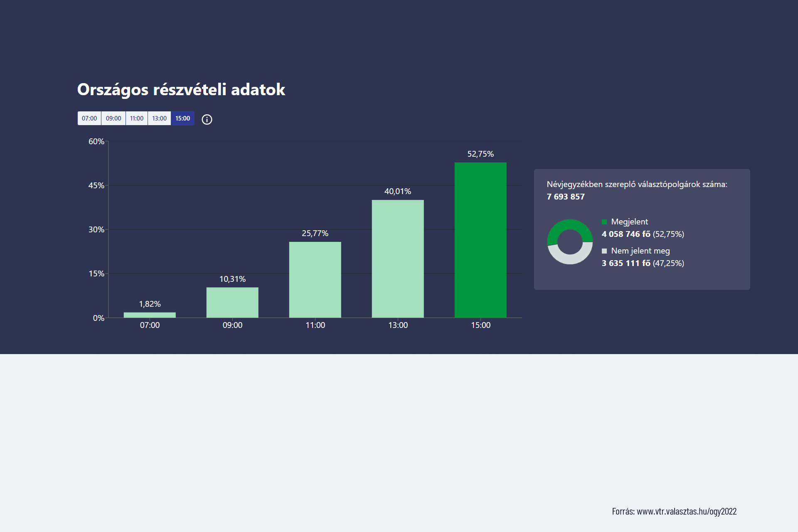Viewport: 798px width, 532px height.
Task: Click the 09:00 turnout bar
Action: [x=232, y=303]
